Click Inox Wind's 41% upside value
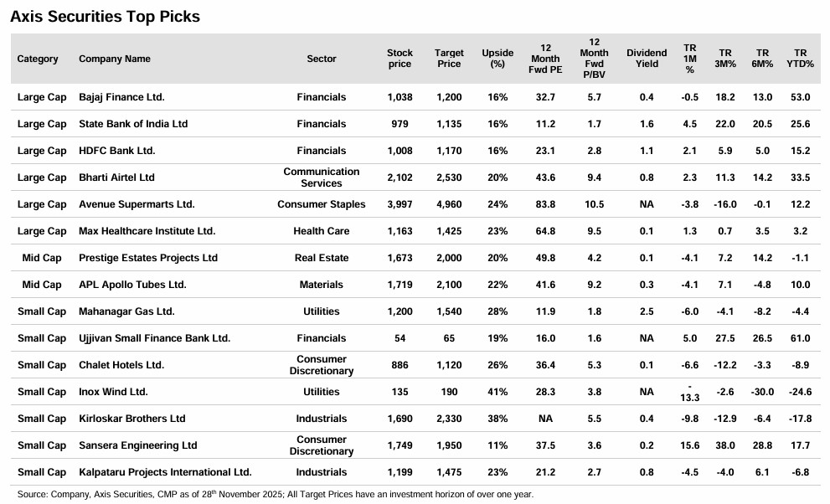830x504 pixels. coord(497,392)
